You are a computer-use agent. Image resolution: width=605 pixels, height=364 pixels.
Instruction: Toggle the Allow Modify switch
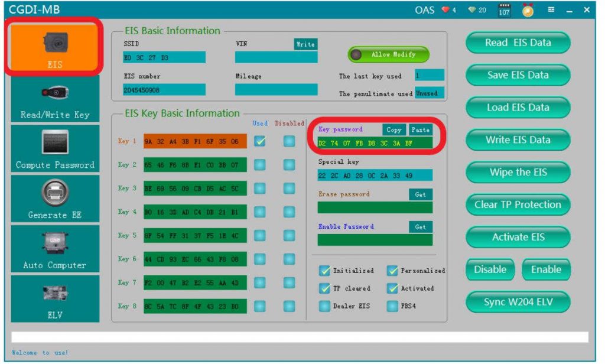point(388,54)
